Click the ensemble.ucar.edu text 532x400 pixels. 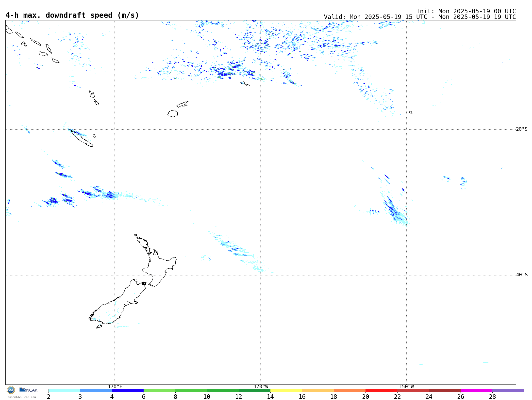[x=22, y=397]
